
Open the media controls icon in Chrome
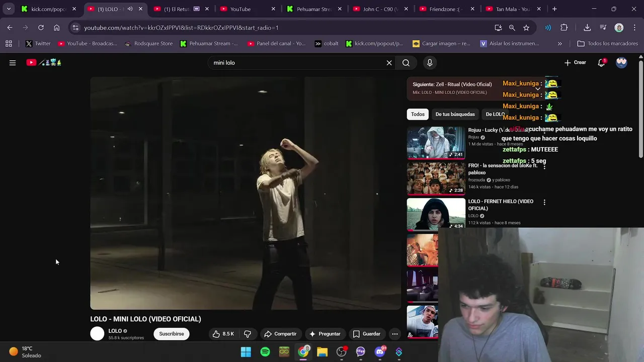point(603,28)
